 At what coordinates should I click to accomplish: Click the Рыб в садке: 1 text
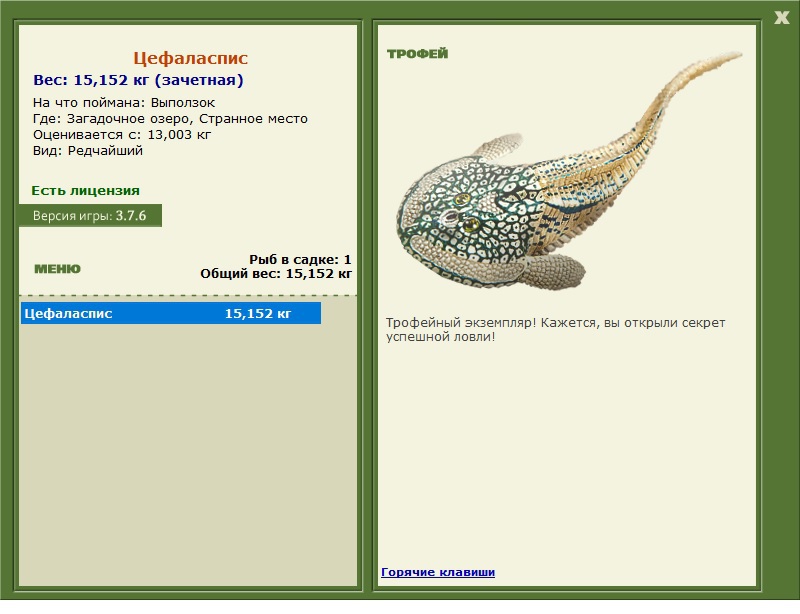click(x=300, y=259)
